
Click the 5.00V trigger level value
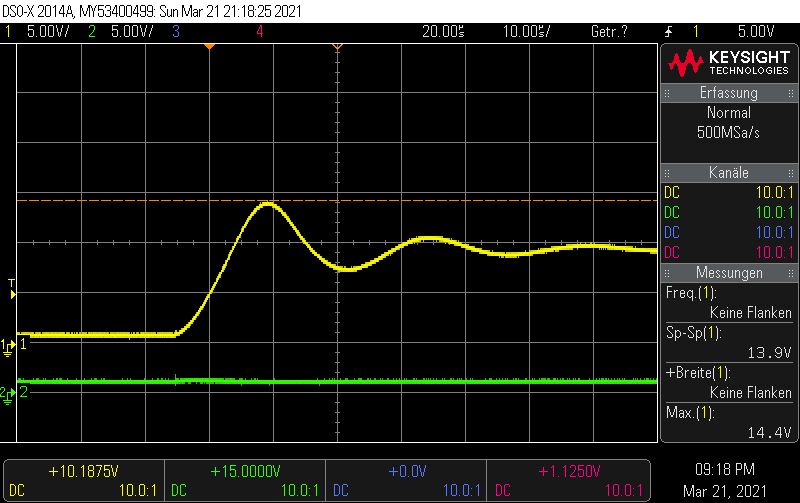[x=756, y=32]
